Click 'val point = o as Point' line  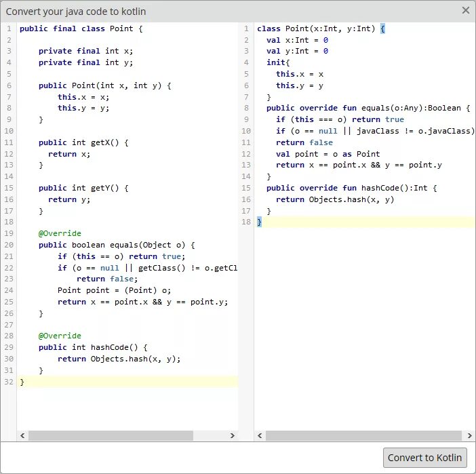328,154
